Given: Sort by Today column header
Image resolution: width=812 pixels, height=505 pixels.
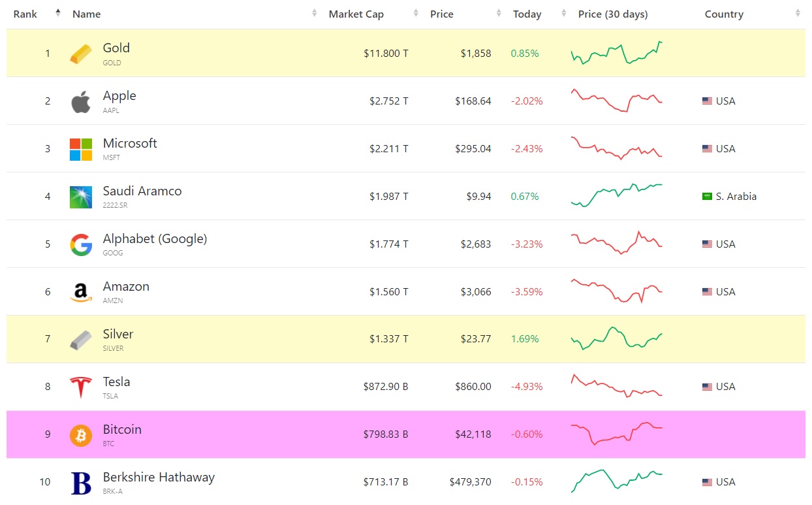Looking at the screenshot, I should [x=527, y=14].
